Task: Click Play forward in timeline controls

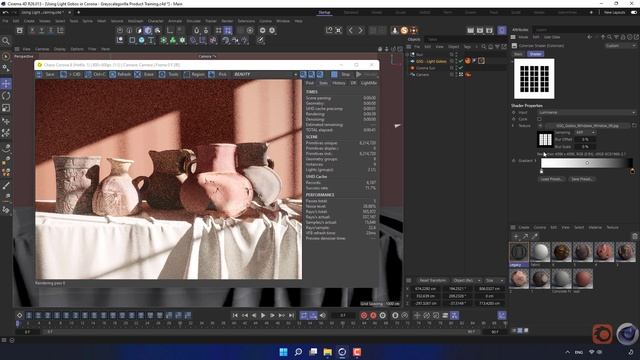Action: tap(263, 315)
